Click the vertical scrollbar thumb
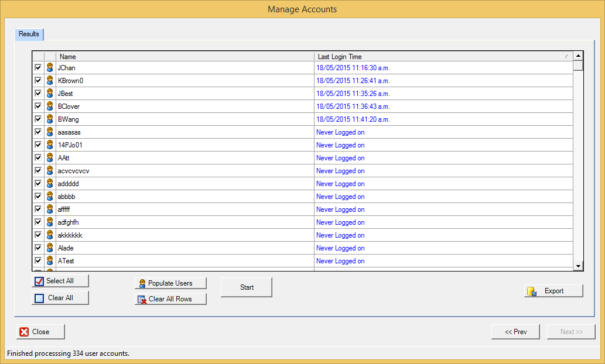Viewport: 605px width, 364px height. tap(578, 66)
